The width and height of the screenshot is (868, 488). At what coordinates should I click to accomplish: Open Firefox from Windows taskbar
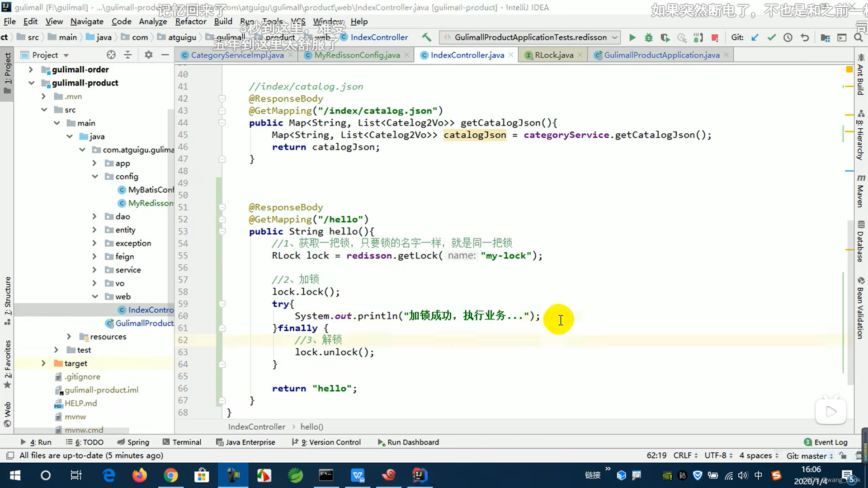139,475
